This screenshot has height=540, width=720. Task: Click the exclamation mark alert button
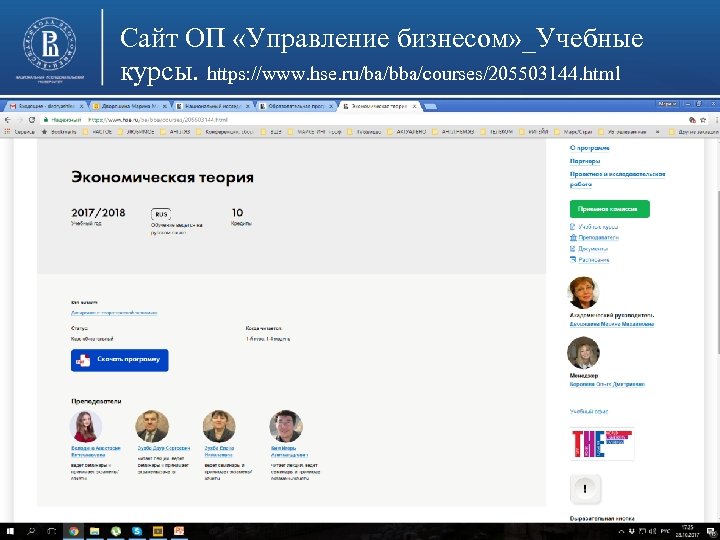pos(585,489)
